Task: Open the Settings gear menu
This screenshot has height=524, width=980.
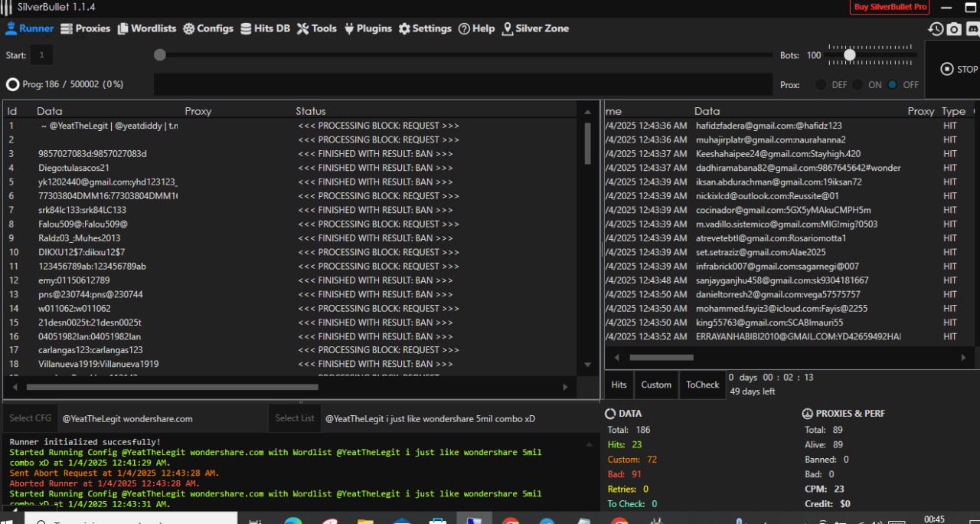Action: (x=424, y=28)
